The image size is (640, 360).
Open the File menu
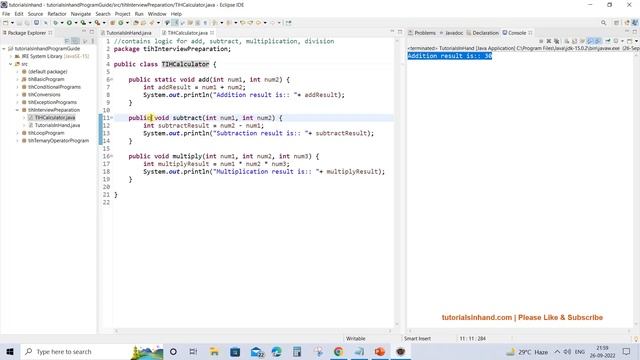pos(6,14)
